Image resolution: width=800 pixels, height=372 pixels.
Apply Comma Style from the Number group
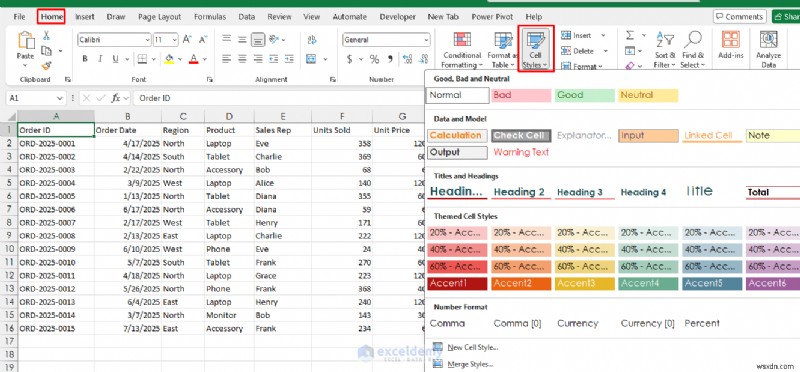click(x=390, y=59)
